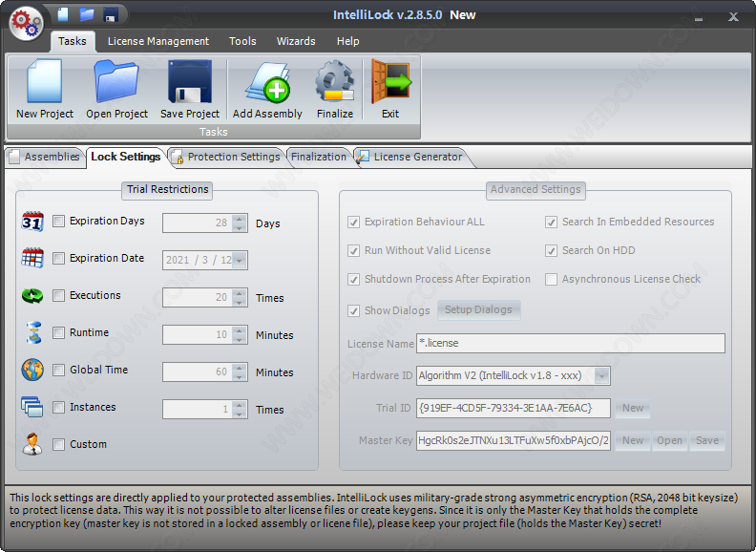Click the Setup Dialogs button
The height and width of the screenshot is (552, 756).
[479, 309]
